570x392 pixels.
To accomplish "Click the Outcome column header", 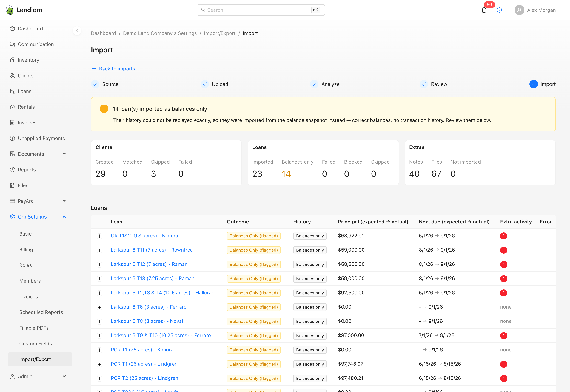I will (238, 222).
